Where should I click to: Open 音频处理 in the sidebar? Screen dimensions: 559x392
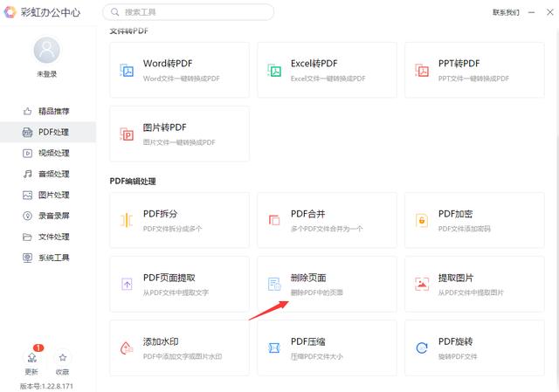coord(48,174)
